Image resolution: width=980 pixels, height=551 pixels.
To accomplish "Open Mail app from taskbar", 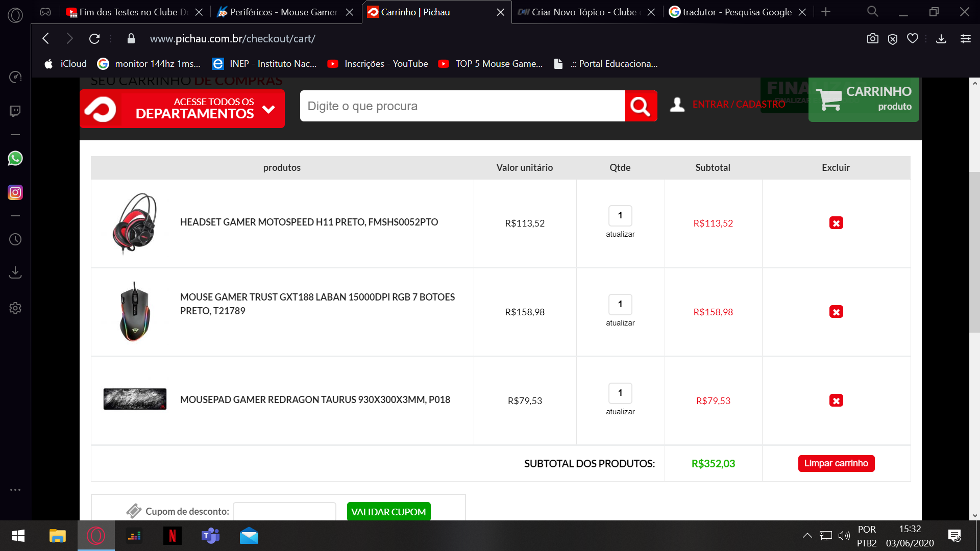I will 249,536.
